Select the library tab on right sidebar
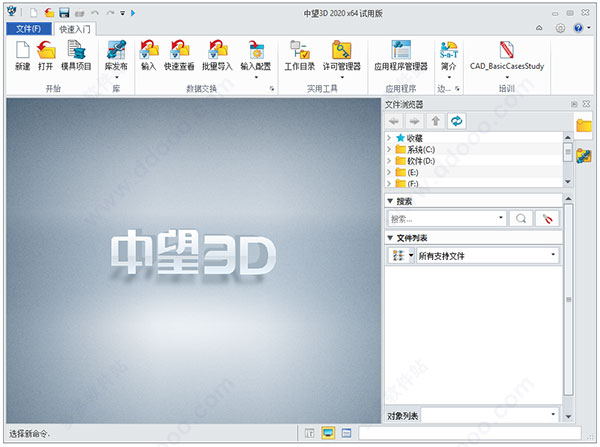 pos(584,156)
